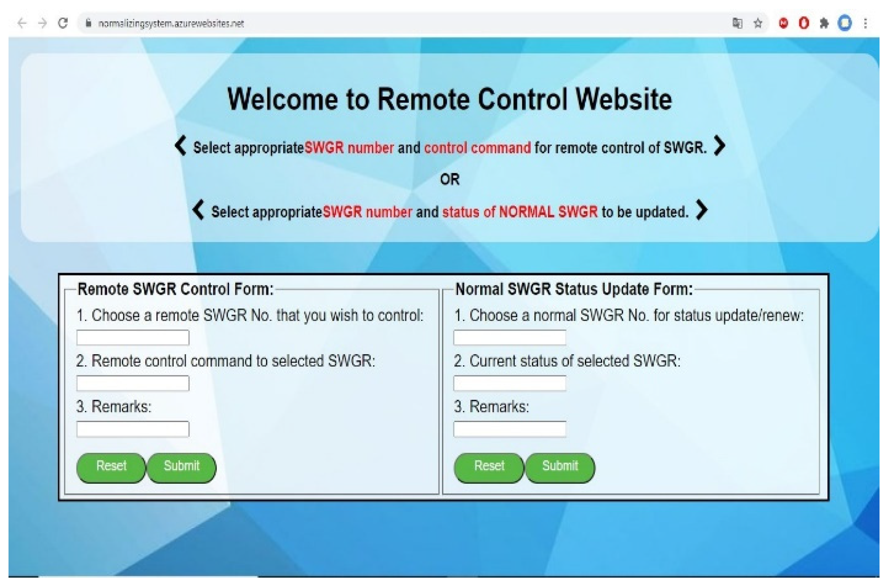Click Remarks field in Remote Control Form
The image size is (891, 588).
click(x=133, y=429)
